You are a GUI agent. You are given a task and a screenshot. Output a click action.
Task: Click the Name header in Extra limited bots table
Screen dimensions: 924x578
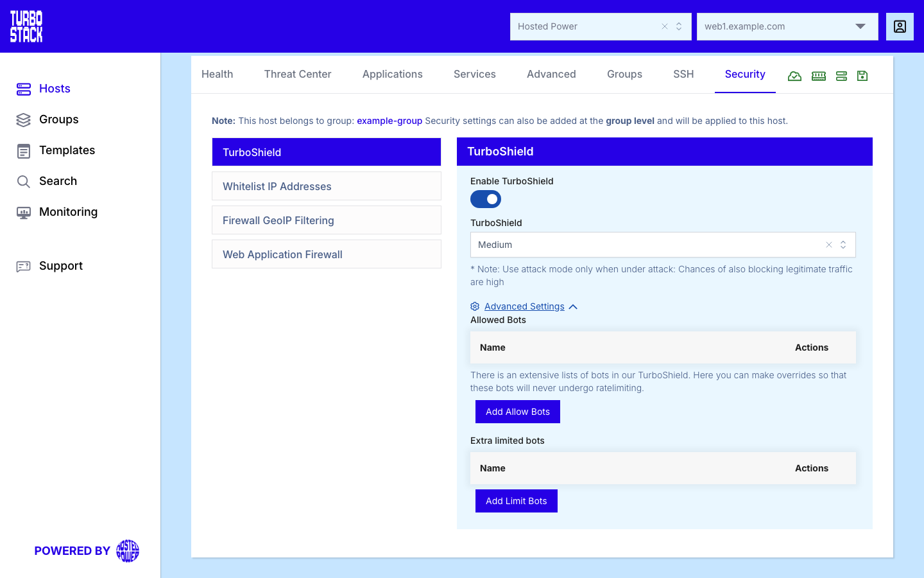(493, 468)
